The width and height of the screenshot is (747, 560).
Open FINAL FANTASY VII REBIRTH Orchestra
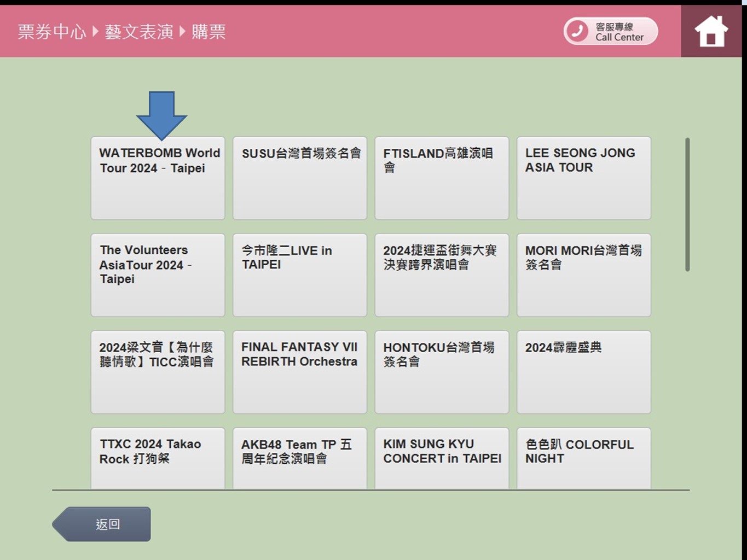[300, 372]
